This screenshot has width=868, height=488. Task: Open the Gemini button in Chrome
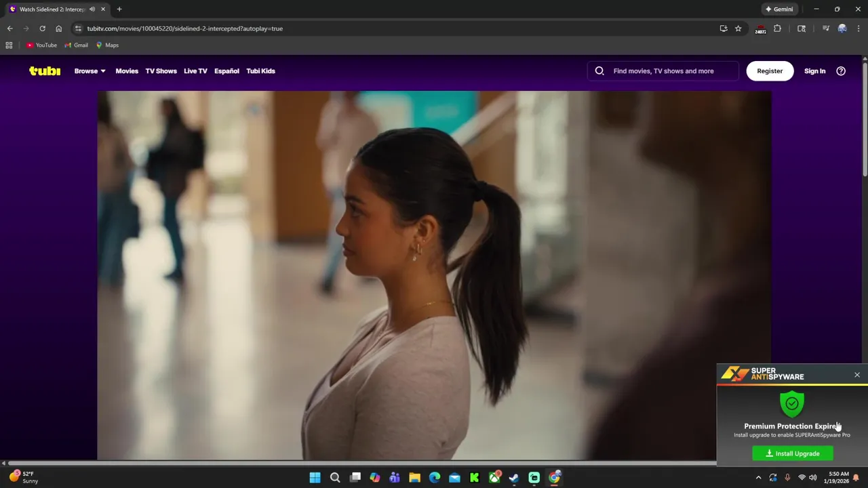(x=779, y=9)
